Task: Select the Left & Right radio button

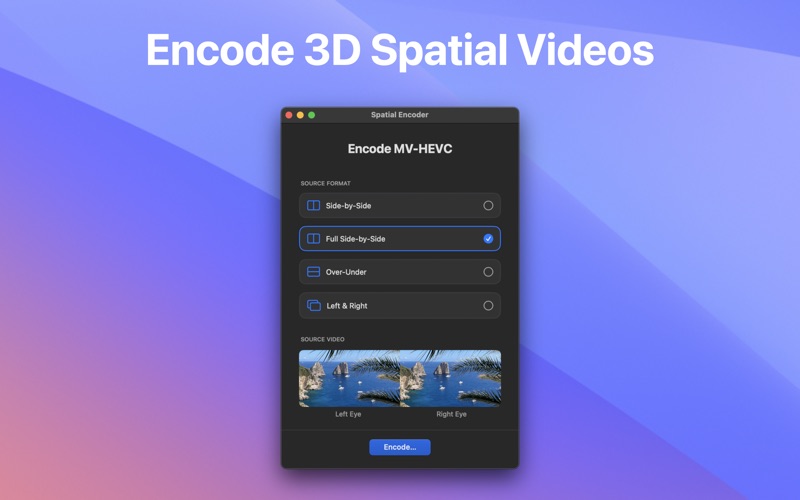Action: 488,306
